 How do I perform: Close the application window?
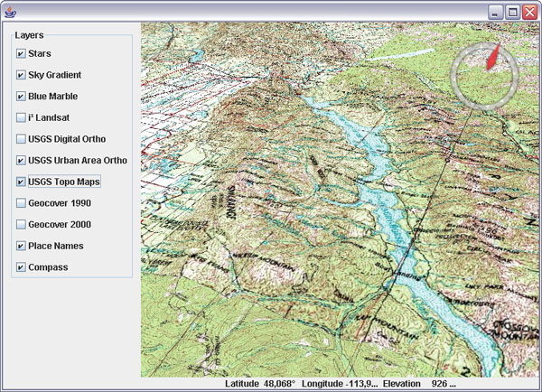click(528, 12)
